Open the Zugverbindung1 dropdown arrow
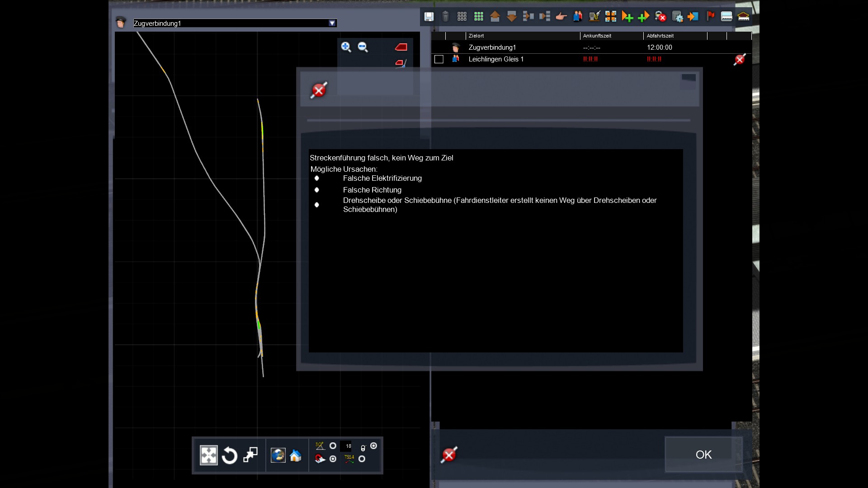The height and width of the screenshot is (488, 868). pos(332,23)
